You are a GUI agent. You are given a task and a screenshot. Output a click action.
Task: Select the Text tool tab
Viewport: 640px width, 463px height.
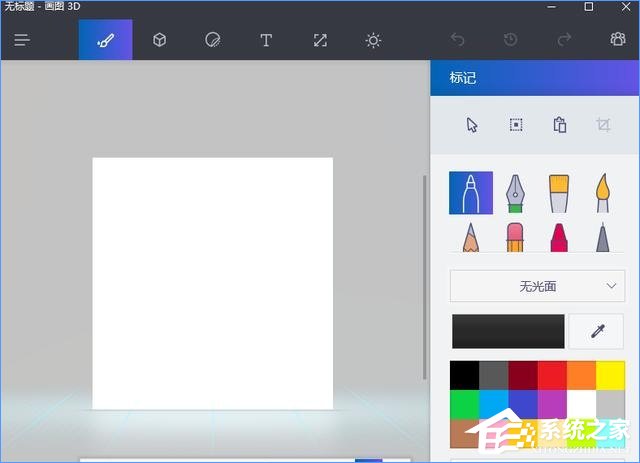266,40
